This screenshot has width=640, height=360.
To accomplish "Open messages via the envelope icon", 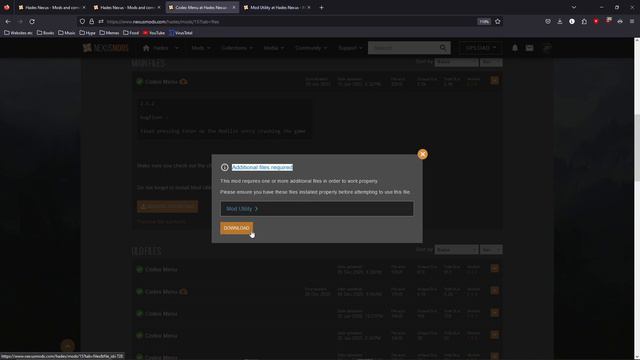I will click(529, 48).
